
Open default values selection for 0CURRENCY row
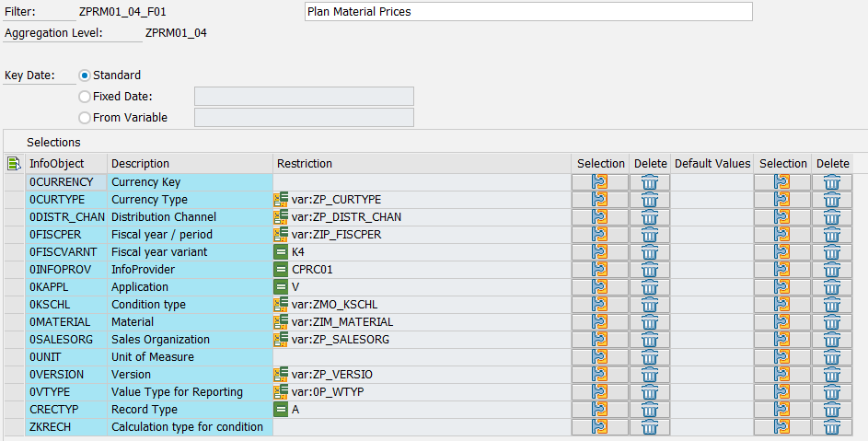(781, 181)
